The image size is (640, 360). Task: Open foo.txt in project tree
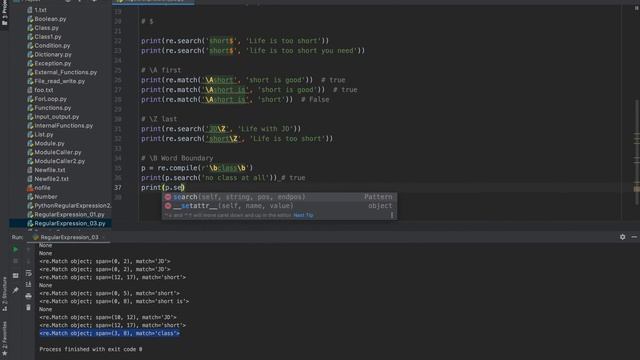click(x=44, y=90)
